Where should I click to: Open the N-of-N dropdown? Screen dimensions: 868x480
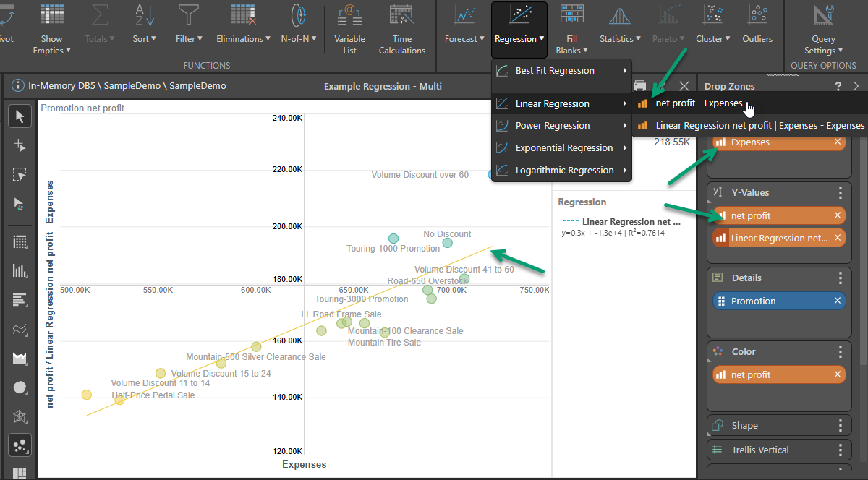tap(299, 25)
